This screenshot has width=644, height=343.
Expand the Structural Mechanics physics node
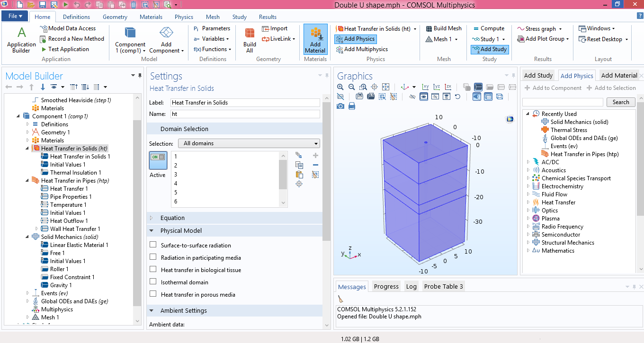(528, 243)
